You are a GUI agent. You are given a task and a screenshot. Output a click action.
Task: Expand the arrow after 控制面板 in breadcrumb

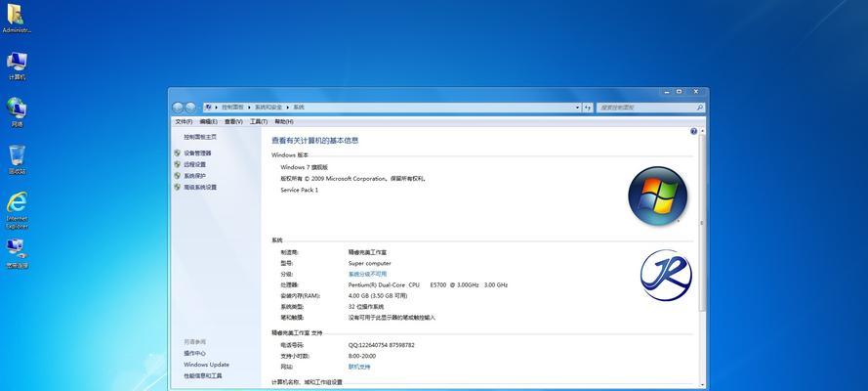(x=250, y=108)
